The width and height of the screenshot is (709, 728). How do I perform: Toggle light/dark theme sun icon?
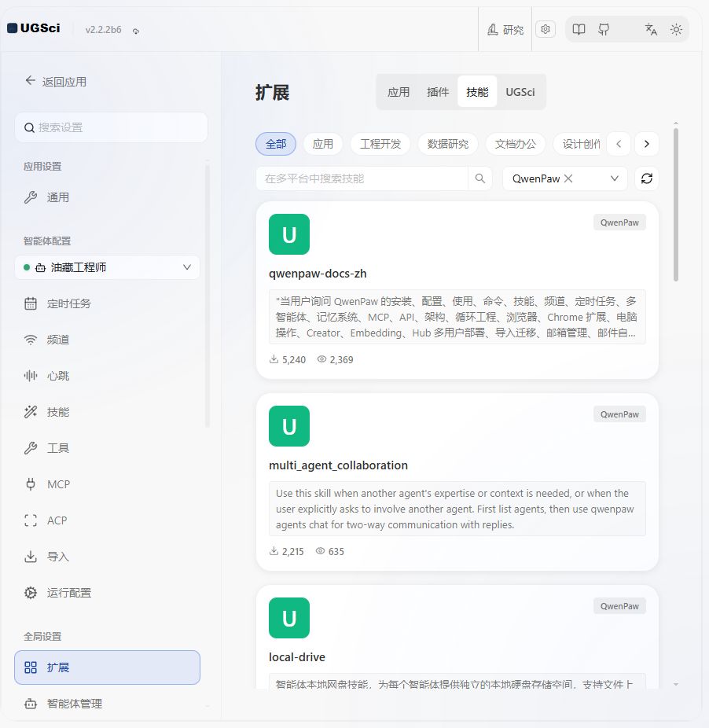tap(676, 30)
